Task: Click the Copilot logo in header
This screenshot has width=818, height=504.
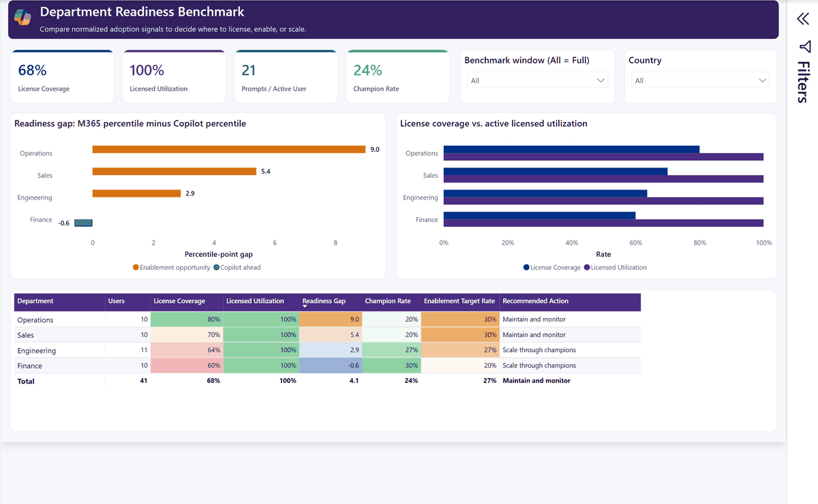Action: click(22, 18)
